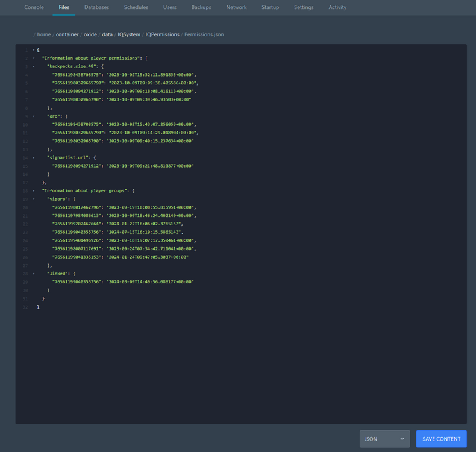Collapse the "backpacks.size.48" fold arrow
The width and height of the screenshot is (476, 452).
[34, 66]
